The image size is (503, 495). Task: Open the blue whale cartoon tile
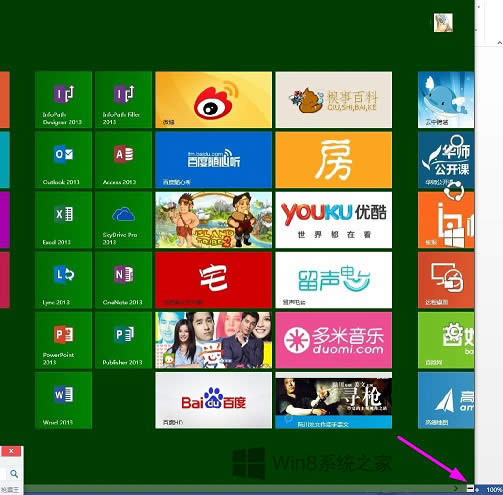point(446,100)
